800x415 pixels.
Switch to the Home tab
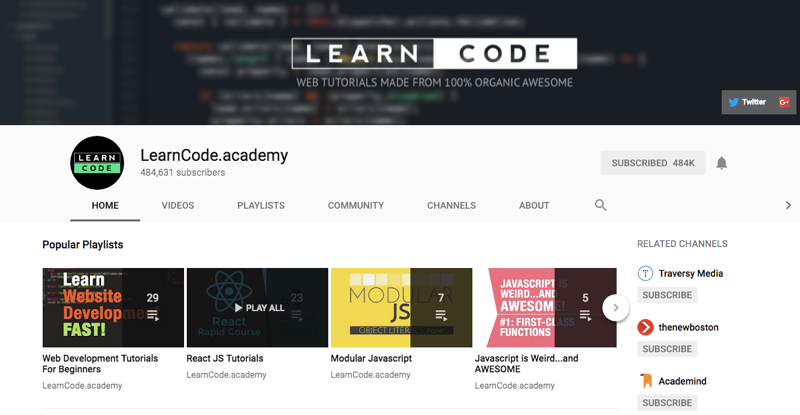tap(105, 206)
